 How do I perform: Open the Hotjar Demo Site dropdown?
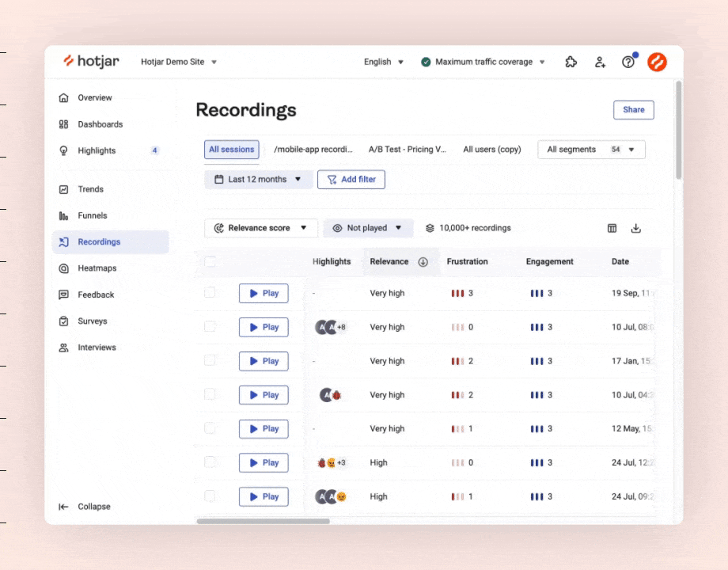179,62
